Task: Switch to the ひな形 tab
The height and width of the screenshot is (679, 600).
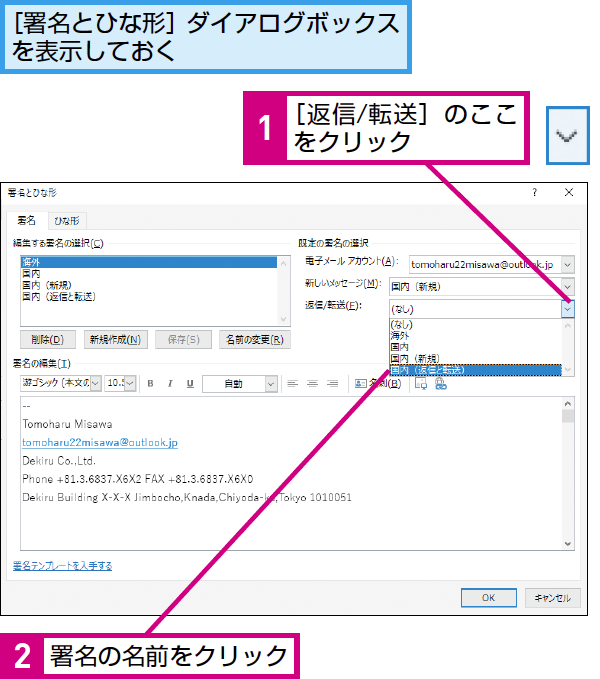Action: tap(67, 221)
